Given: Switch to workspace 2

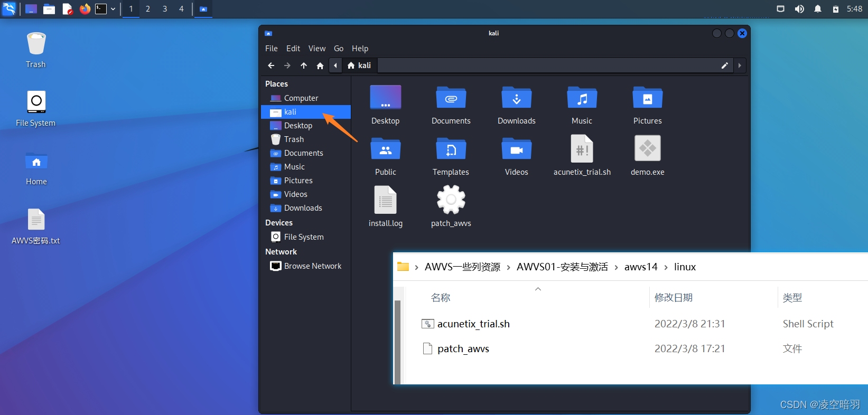Looking at the screenshot, I should coord(148,9).
